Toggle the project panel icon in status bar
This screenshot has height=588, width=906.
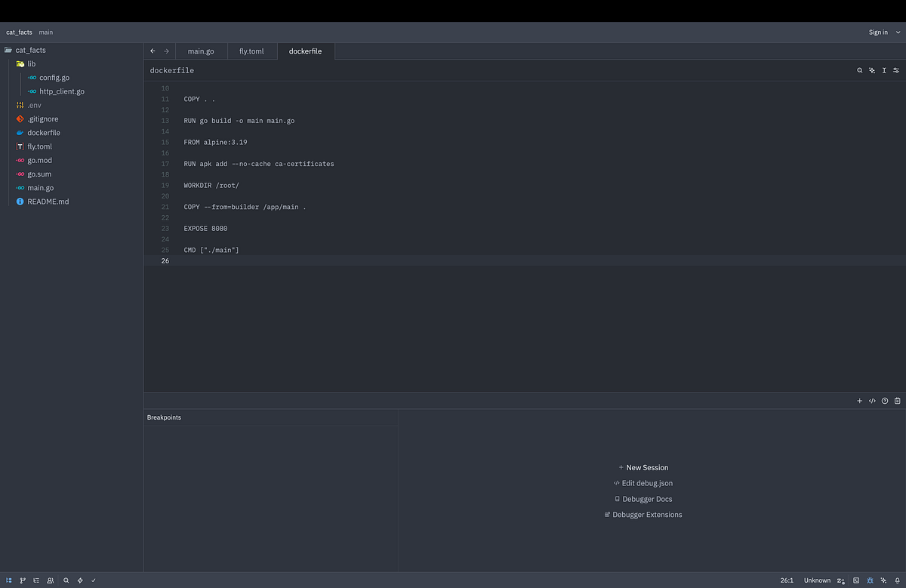(x=8, y=580)
